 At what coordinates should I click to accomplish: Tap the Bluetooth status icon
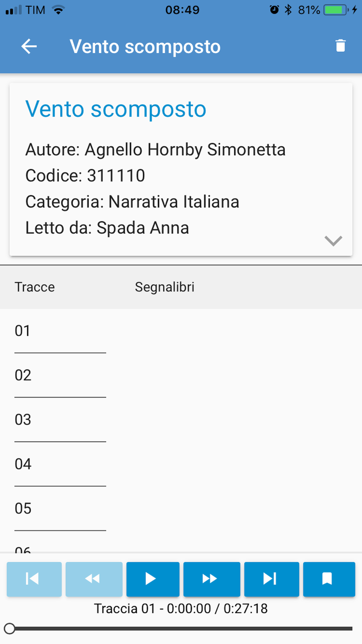[x=288, y=10]
